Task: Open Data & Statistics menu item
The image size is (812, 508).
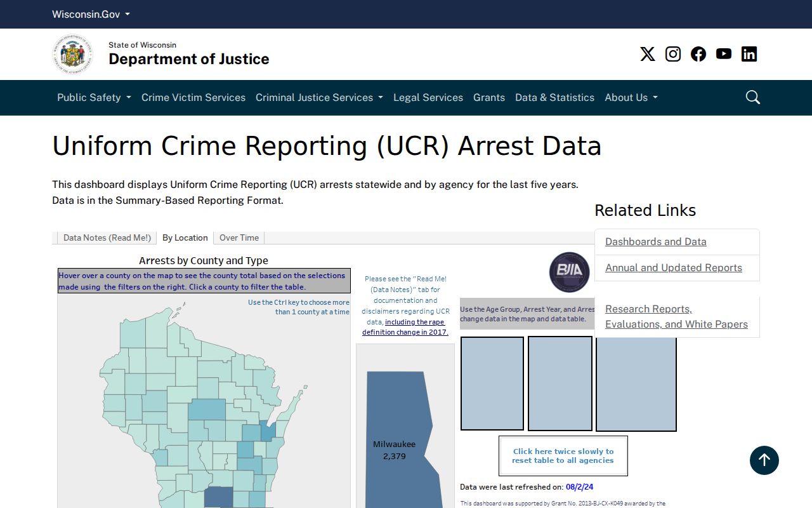Action: click(x=555, y=97)
